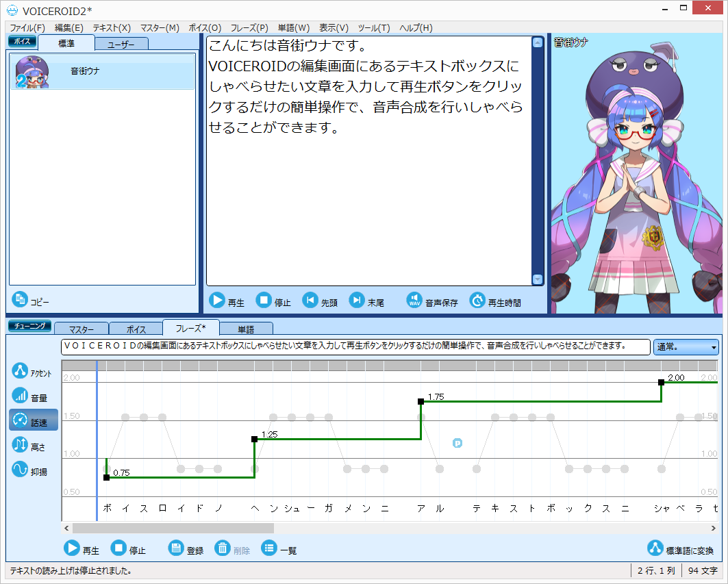This screenshot has width=728, height=584.
Task: Open the 単語(W) menu
Action: [293, 28]
